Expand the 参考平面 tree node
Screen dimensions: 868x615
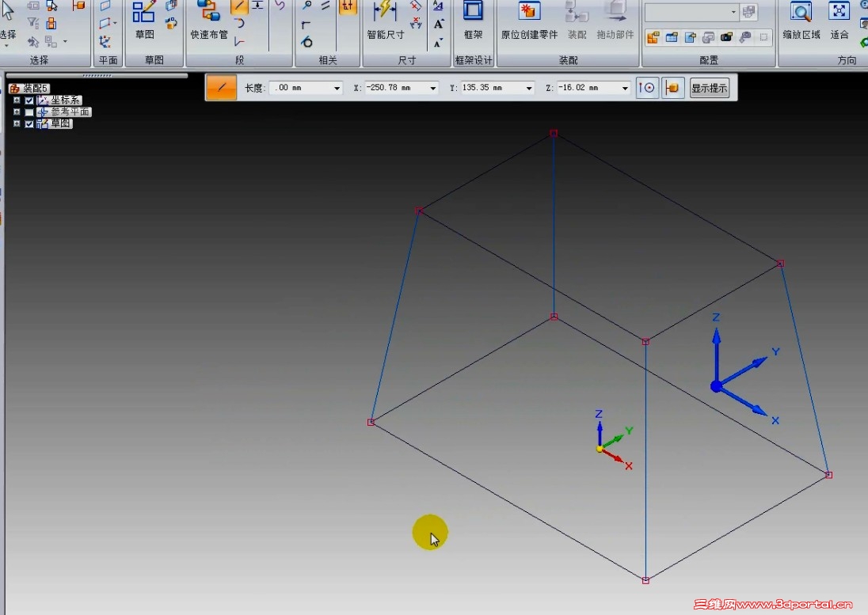pyautogui.click(x=17, y=112)
